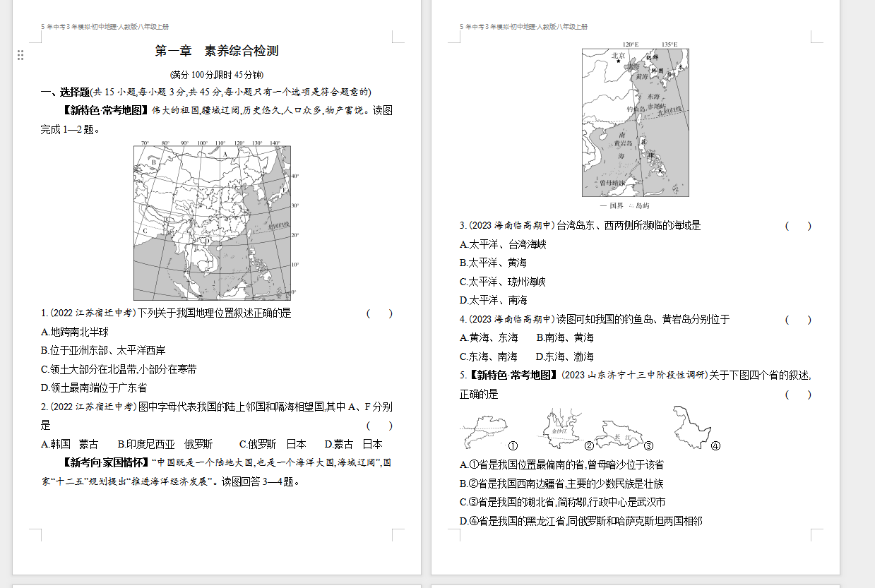Select the province outline labeled ③
875x588 pixels.
(620, 435)
